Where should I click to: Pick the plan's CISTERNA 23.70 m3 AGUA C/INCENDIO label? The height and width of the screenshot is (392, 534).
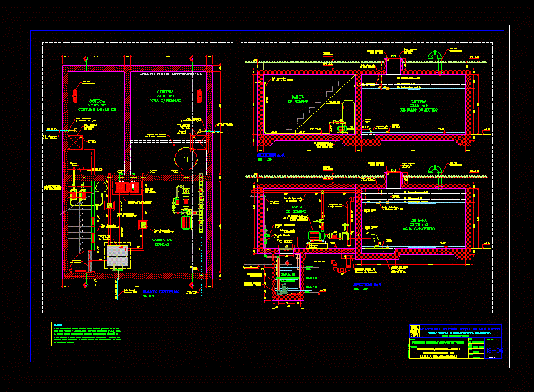[x=165, y=96]
